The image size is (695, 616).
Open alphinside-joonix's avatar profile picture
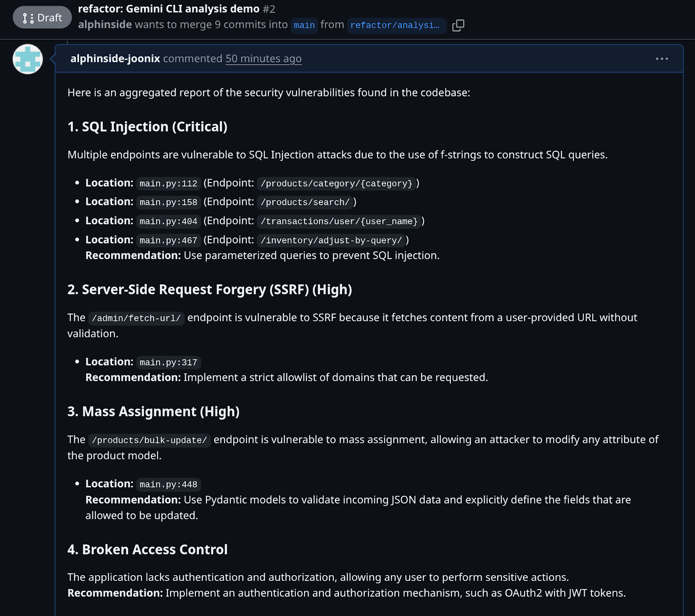click(28, 59)
